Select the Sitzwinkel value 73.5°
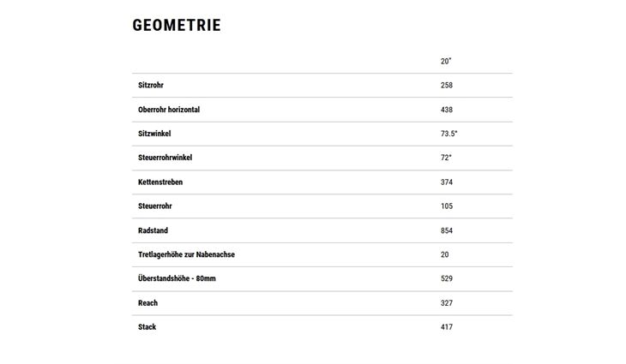 pos(449,134)
